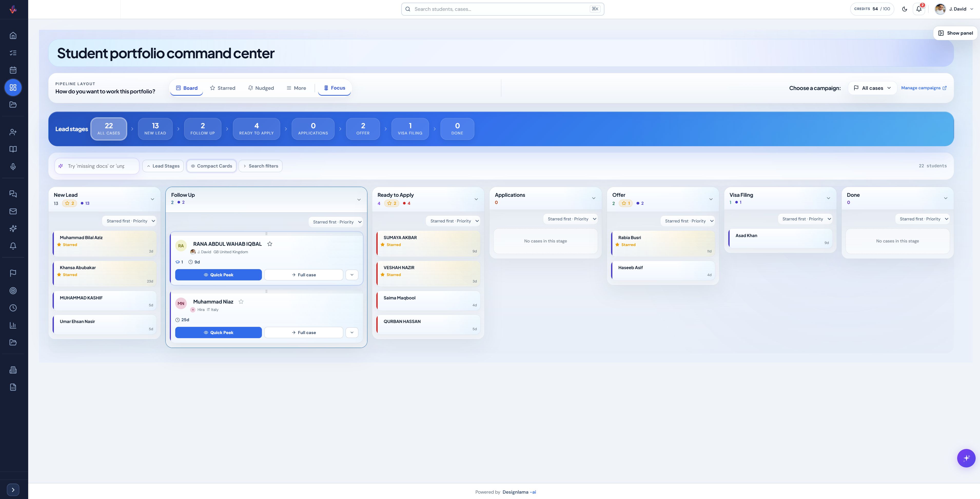Viewport: 980px width, 499px height.
Task: Collapse the Offer column chevron
Action: (711, 199)
